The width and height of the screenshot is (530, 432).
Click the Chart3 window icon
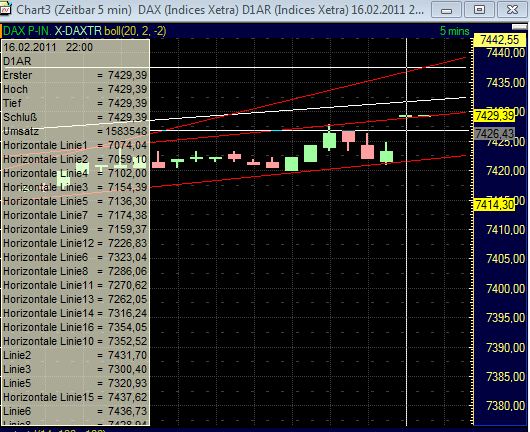5,9
